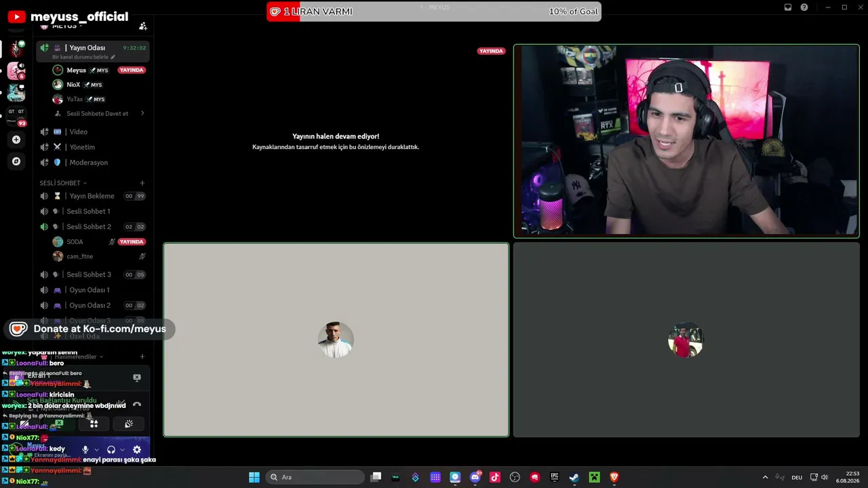Disconnect from voice with the hang-up icon
868x488 pixels.
pyautogui.click(x=137, y=405)
